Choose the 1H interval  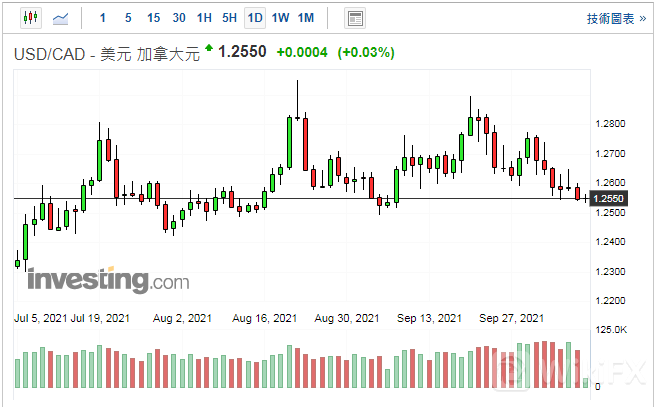(204, 18)
